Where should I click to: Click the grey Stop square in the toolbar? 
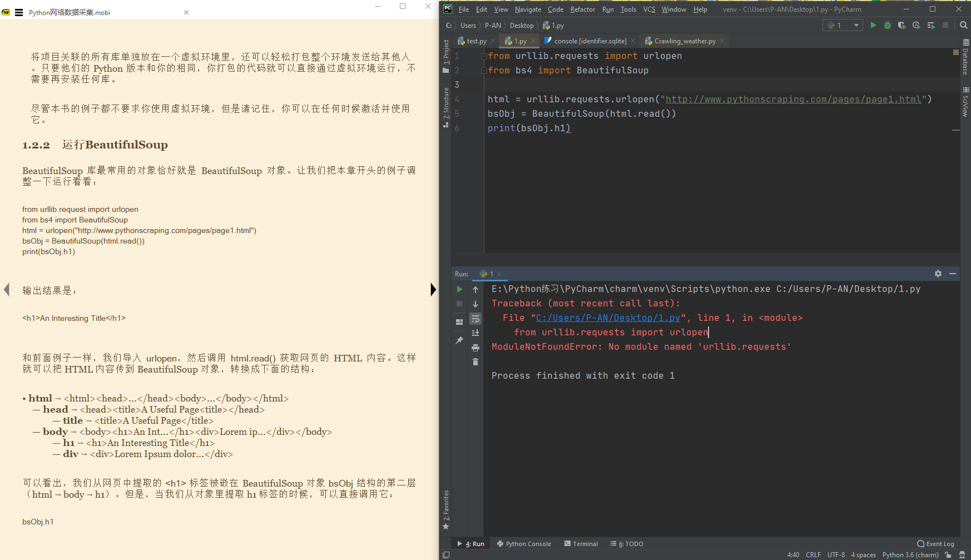(x=945, y=25)
